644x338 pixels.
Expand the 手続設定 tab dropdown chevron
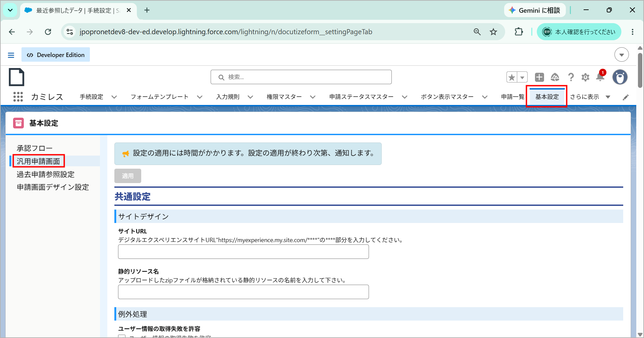pyautogui.click(x=114, y=97)
